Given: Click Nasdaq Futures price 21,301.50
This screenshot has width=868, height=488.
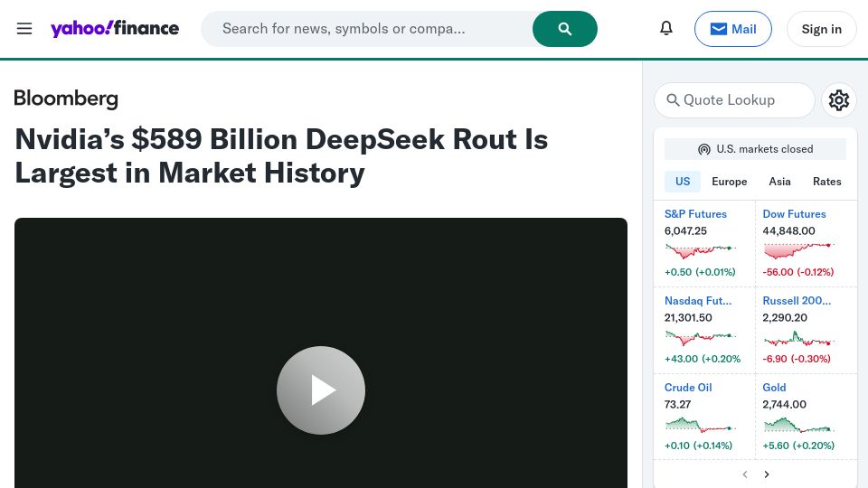Looking at the screenshot, I should pyautogui.click(x=688, y=318).
